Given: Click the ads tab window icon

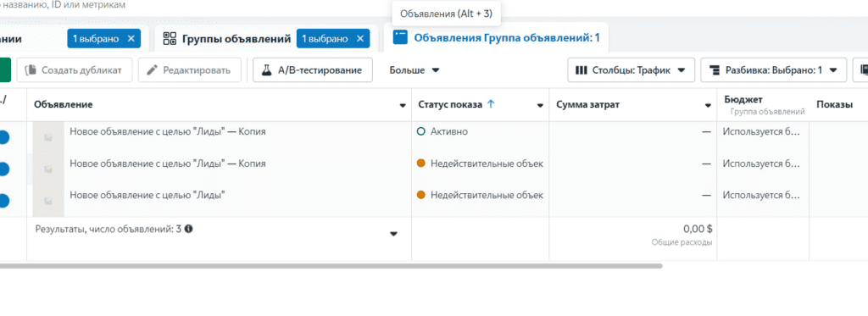Looking at the screenshot, I should pos(400,37).
